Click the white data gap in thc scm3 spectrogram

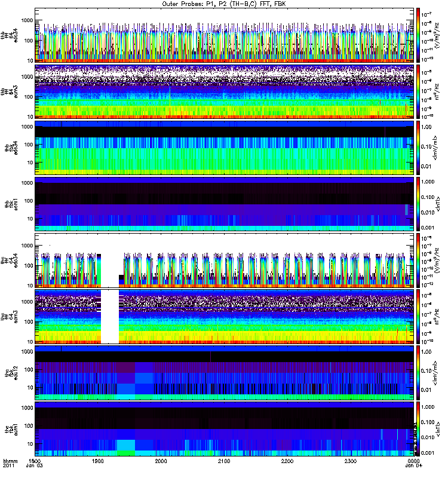click(x=110, y=317)
